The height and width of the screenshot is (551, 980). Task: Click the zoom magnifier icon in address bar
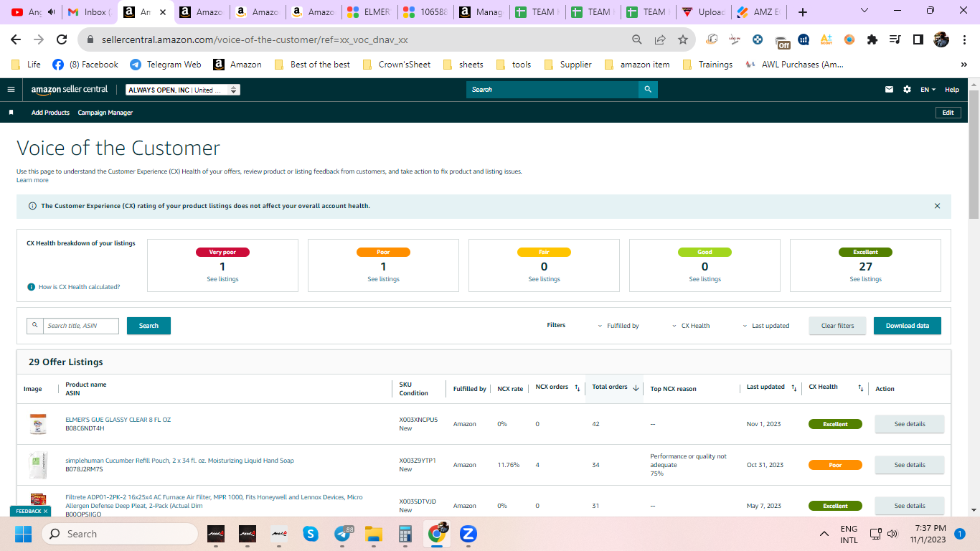[636, 39]
